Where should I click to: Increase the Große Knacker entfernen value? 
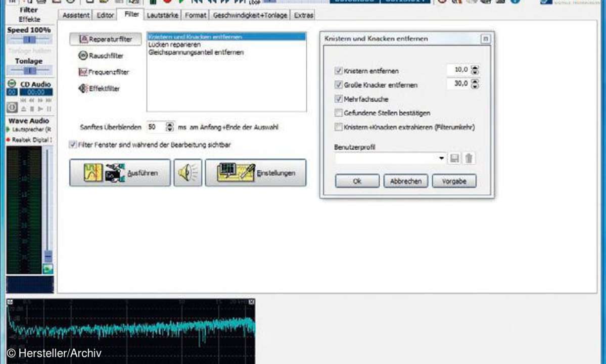click(475, 81)
